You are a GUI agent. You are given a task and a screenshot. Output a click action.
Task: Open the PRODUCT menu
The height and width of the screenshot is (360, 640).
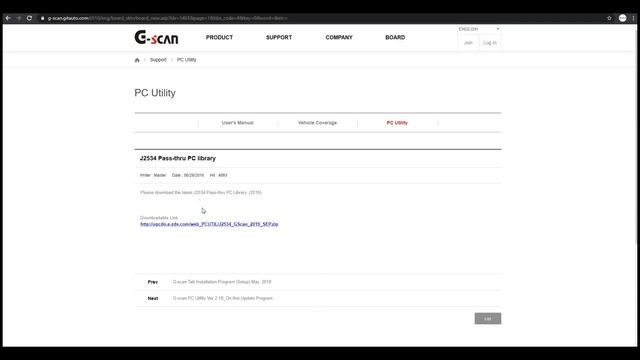[x=219, y=37]
